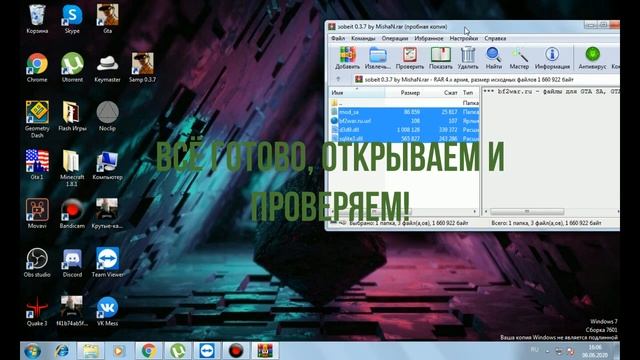Viewport: 640px width, 360px height.
Task: Sort archive list by Имя column
Action: pyautogui.click(x=357, y=93)
